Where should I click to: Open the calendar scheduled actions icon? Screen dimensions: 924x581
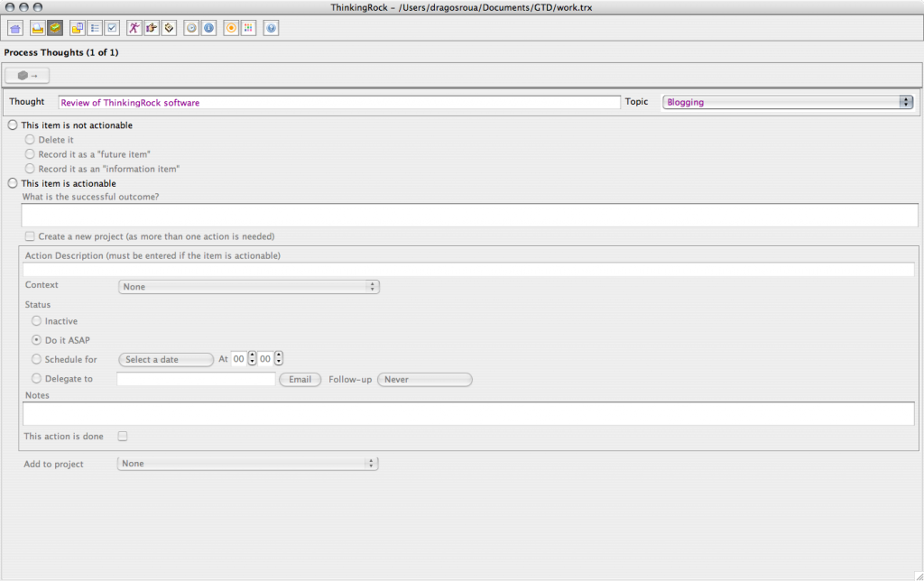169,28
